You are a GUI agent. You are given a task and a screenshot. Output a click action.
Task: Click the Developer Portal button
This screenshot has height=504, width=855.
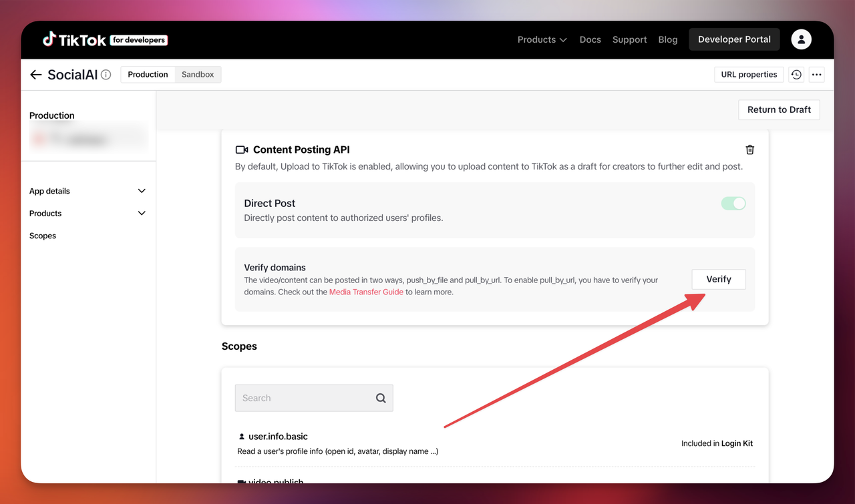pos(734,39)
